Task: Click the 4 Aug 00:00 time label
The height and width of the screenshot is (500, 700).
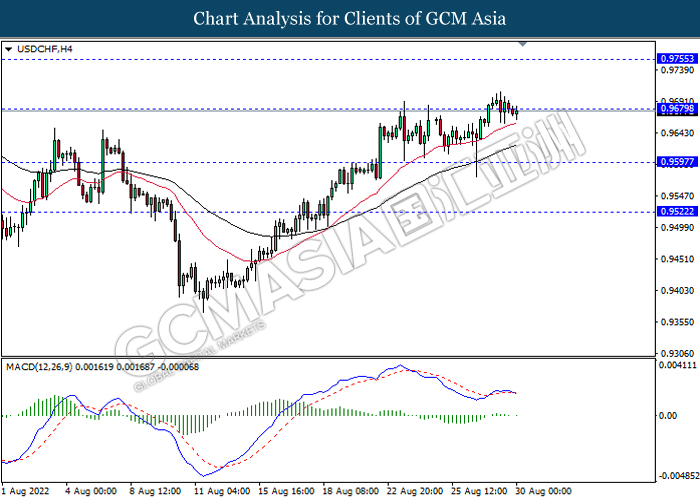Action: coord(91,491)
